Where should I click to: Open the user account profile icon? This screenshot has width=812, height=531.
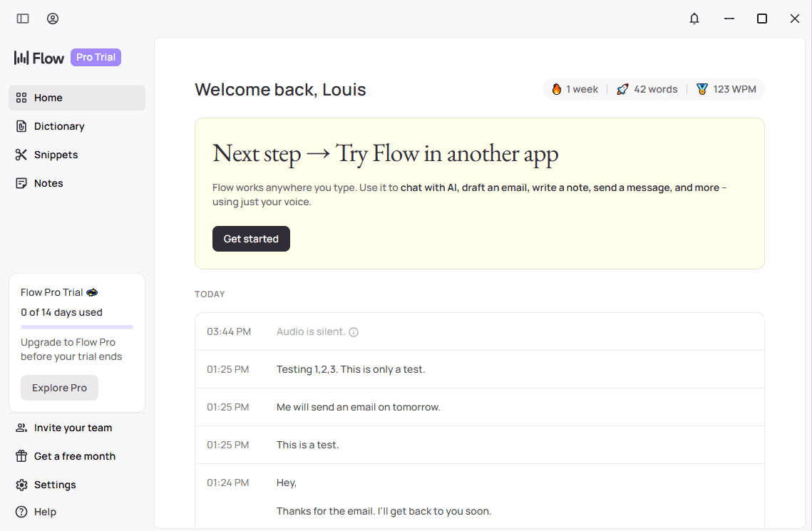coord(53,19)
